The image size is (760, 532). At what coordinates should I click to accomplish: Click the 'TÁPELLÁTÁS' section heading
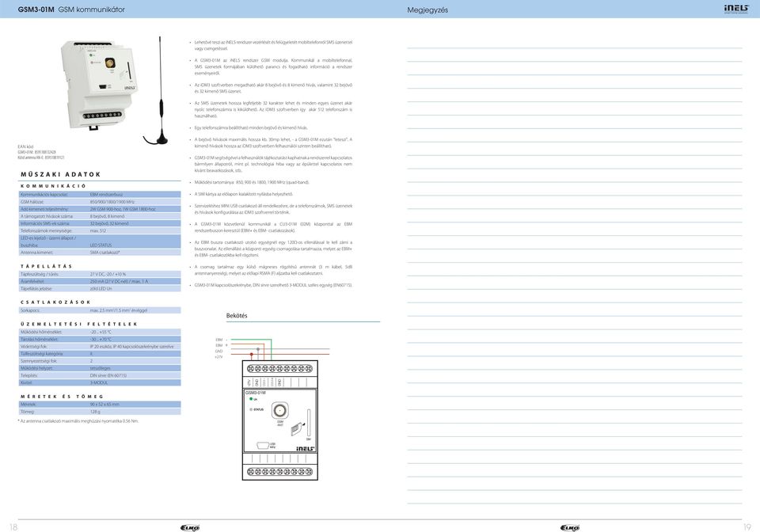click(47, 266)
